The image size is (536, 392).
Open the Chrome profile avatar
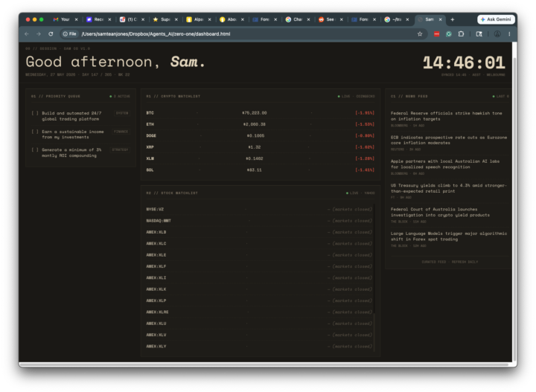[497, 33]
